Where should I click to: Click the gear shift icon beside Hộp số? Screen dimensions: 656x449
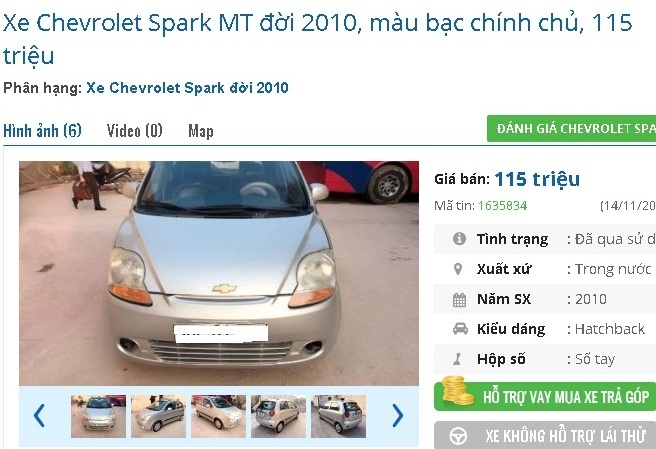coord(457,359)
